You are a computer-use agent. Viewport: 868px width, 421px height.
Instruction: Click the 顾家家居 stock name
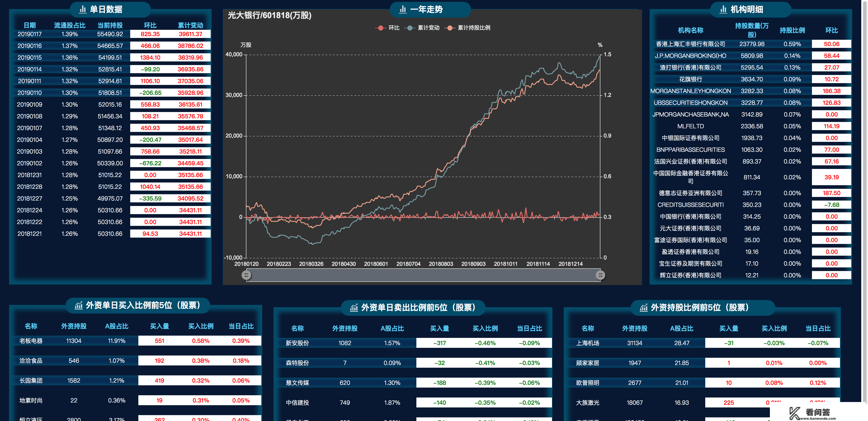(x=588, y=363)
